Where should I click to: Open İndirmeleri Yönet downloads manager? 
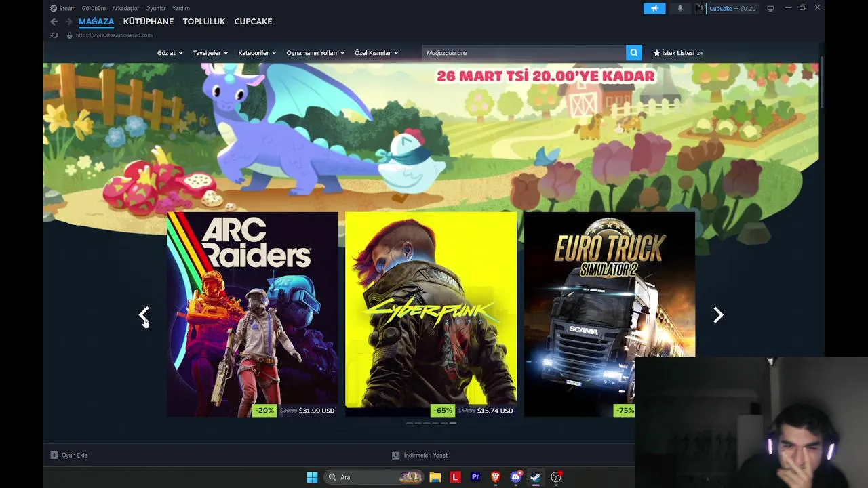[426, 455]
